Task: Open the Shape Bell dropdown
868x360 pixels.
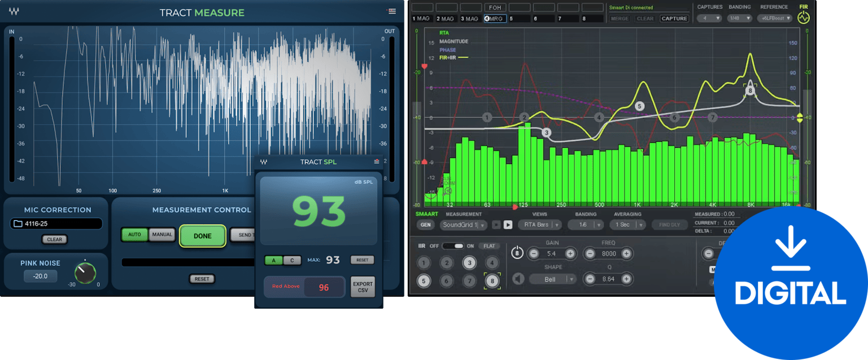Action: coord(553,279)
